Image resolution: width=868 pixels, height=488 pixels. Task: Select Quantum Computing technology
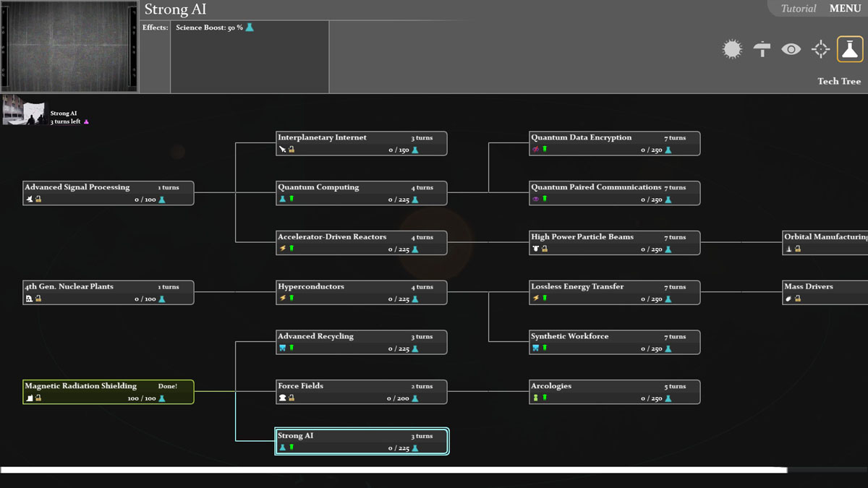[x=362, y=193]
